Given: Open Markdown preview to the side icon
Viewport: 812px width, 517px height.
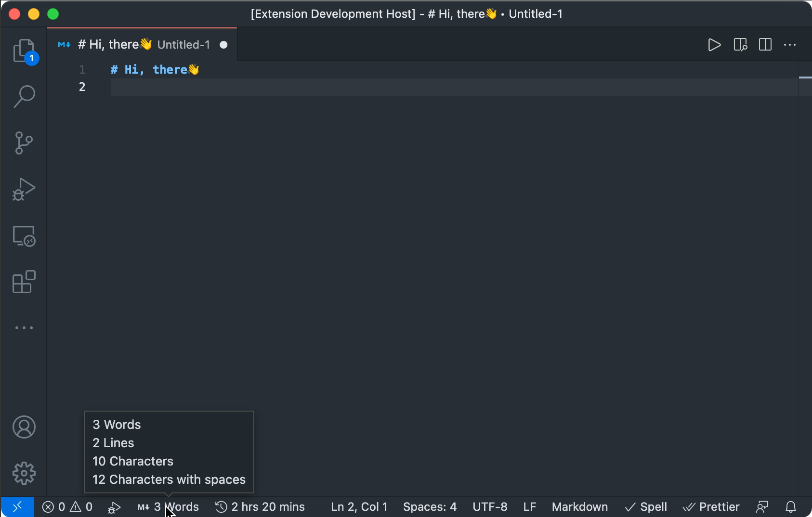Looking at the screenshot, I should pos(740,45).
